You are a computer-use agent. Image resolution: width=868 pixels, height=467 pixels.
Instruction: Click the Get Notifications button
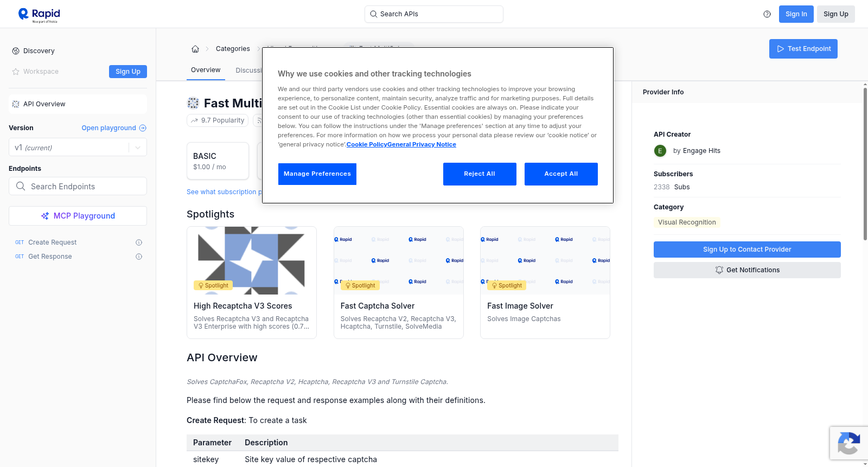pos(747,270)
